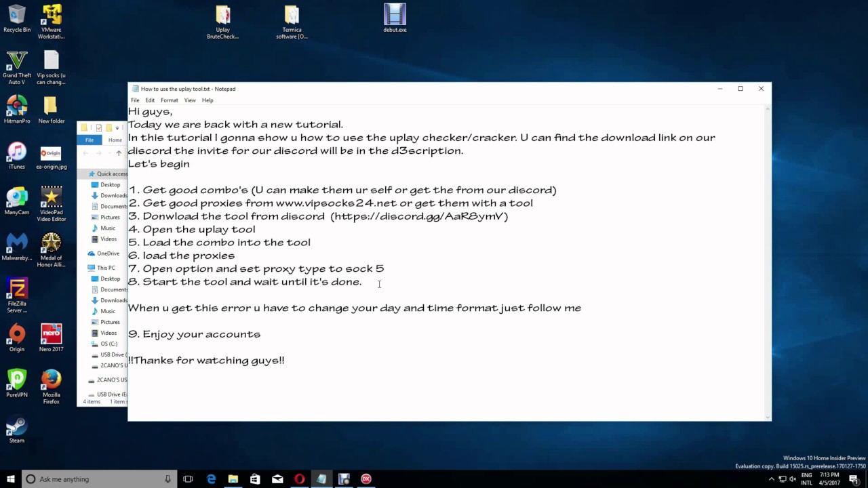
Task: Select the VideoPad Video Editor icon
Action: (x=52, y=205)
